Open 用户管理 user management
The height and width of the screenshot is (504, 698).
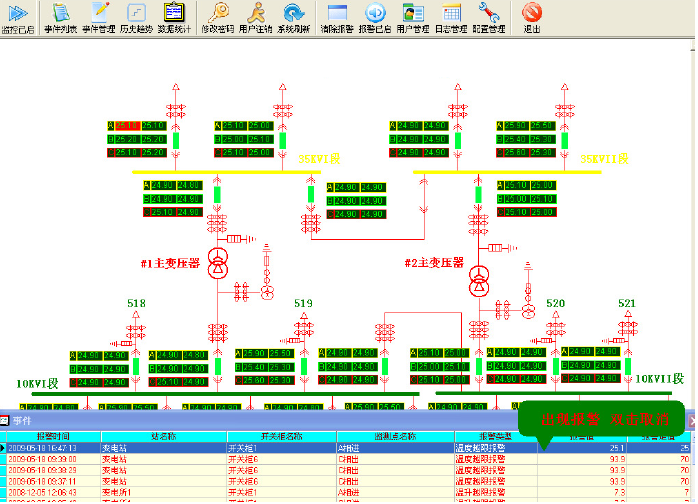tap(413, 17)
